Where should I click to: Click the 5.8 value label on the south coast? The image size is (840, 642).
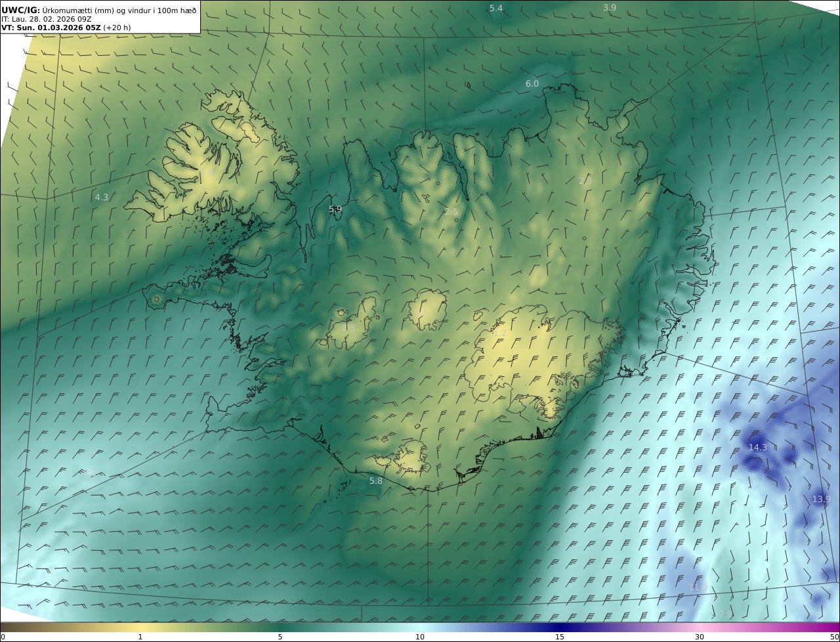[375, 481]
